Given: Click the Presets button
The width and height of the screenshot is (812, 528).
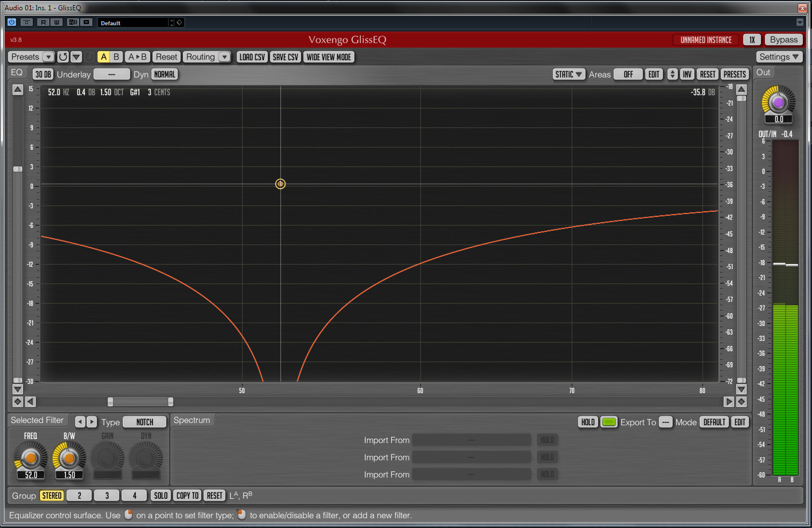Looking at the screenshot, I should (25, 57).
